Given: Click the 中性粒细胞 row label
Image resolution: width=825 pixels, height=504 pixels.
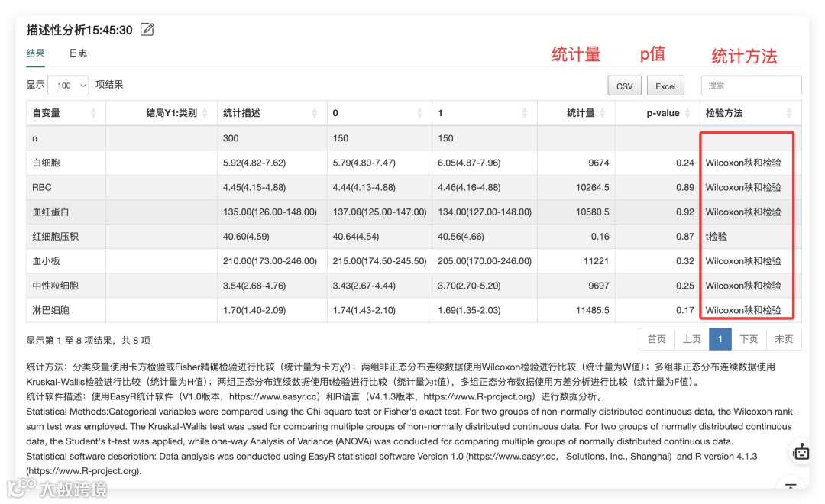Looking at the screenshot, I should (55, 286).
